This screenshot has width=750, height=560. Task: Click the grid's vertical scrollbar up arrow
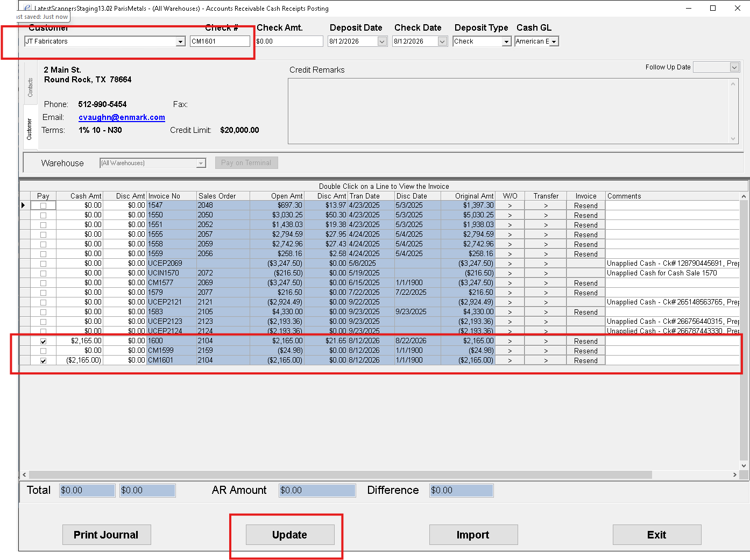tap(744, 196)
